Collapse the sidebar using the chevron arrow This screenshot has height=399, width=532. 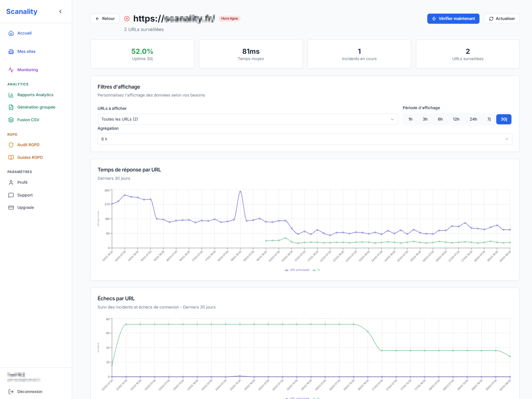pyautogui.click(x=60, y=12)
